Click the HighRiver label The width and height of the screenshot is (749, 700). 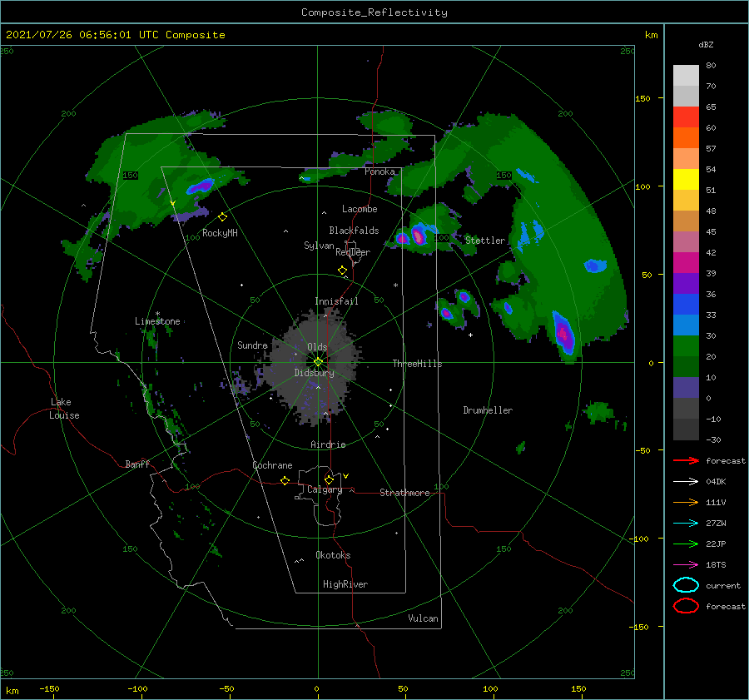[x=345, y=584]
